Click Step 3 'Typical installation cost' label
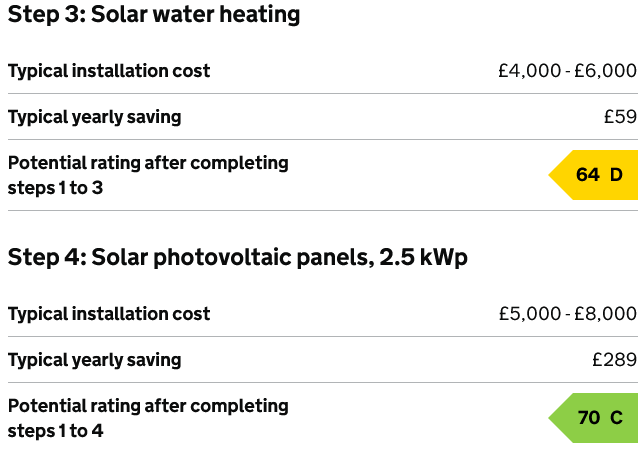 pos(109,71)
